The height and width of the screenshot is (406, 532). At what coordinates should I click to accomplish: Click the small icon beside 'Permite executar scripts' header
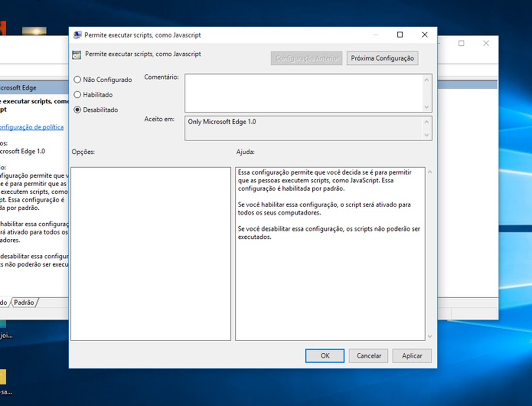76,54
